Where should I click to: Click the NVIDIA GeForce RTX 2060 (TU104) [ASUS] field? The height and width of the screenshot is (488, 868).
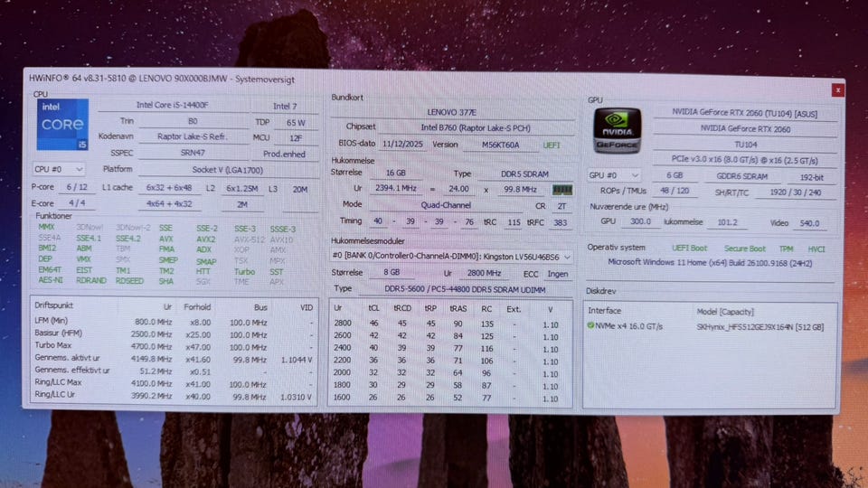(744, 114)
